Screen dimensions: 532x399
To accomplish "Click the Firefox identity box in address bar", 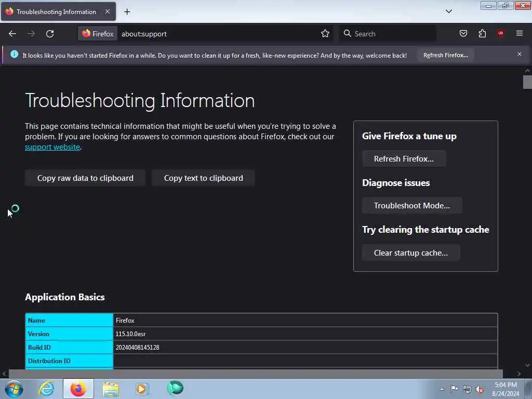I will (x=98, y=34).
